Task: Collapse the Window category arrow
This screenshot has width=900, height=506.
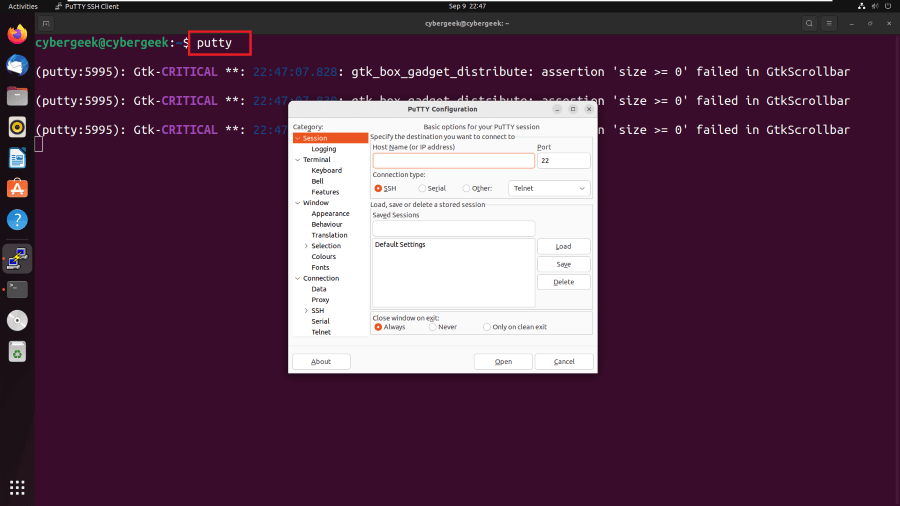Action: pyautogui.click(x=297, y=203)
